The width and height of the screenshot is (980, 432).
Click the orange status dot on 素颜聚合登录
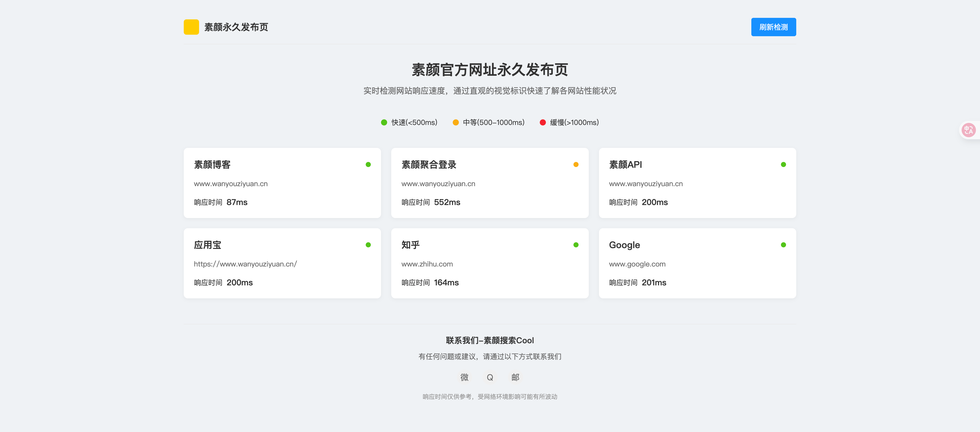pyautogui.click(x=575, y=165)
